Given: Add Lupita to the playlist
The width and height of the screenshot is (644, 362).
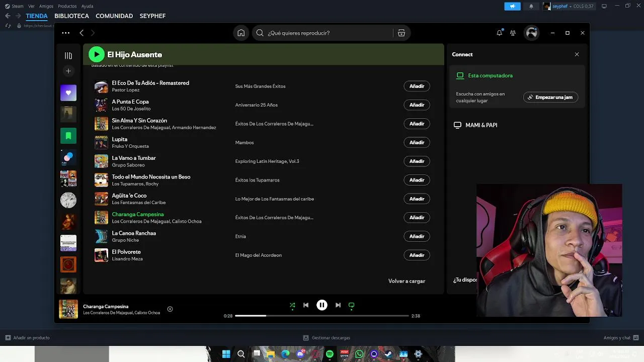Looking at the screenshot, I should [x=417, y=142].
